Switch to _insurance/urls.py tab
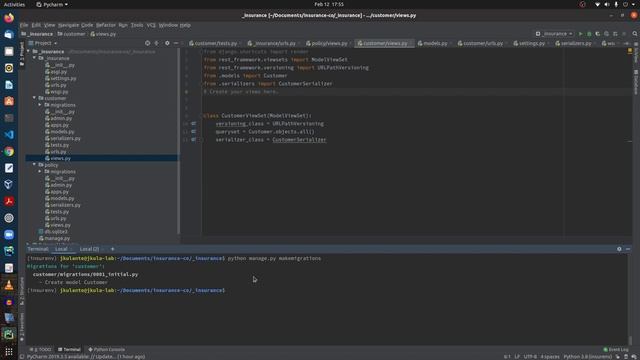This screenshot has width=640, height=360. [274, 43]
